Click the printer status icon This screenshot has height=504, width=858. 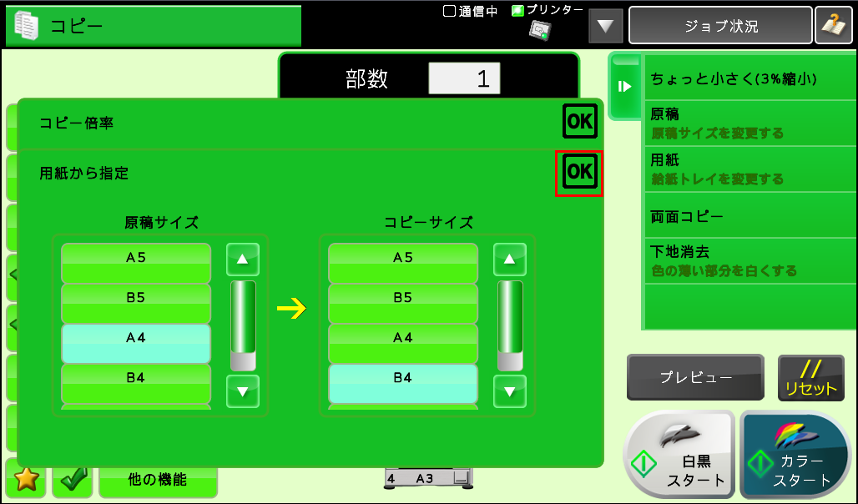(x=540, y=29)
